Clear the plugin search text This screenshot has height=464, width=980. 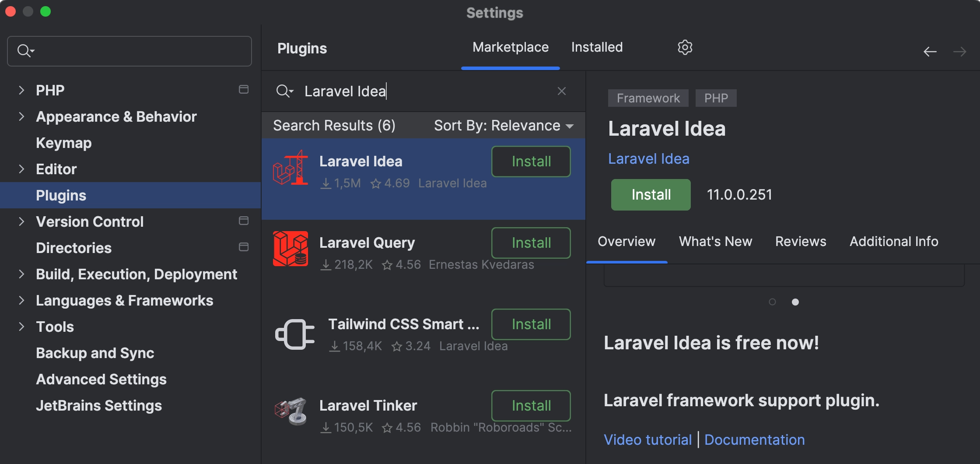[562, 91]
